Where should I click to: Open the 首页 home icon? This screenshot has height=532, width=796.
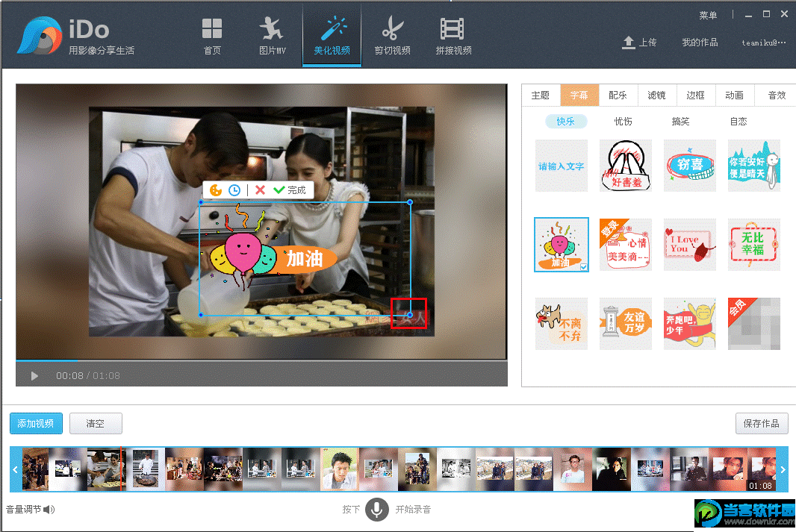point(211,35)
